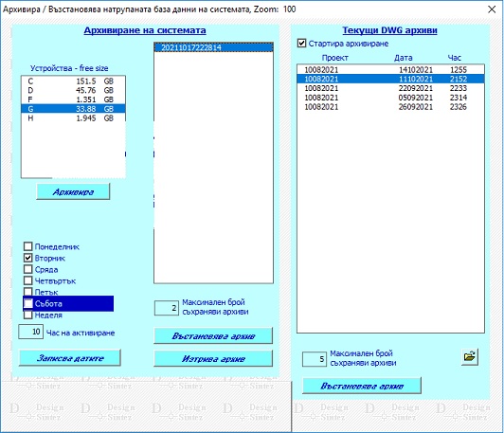Enable the Сряда checkbox
This screenshot has height=433, width=504.
click(28, 269)
